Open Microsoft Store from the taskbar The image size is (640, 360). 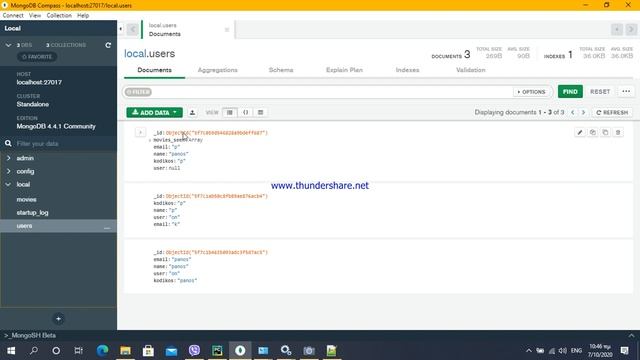coord(148,351)
